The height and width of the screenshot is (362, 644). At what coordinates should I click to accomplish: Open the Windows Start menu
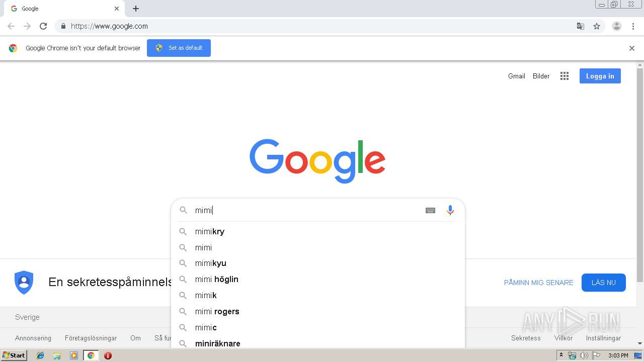[14, 355]
